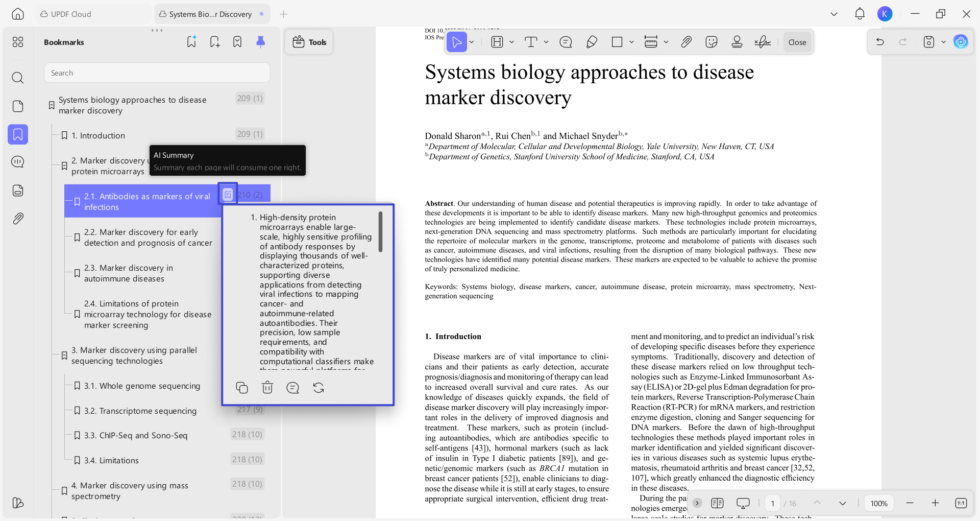This screenshot has height=521, width=980.
Task: Start slideshow presentation mode
Action: tap(743, 504)
